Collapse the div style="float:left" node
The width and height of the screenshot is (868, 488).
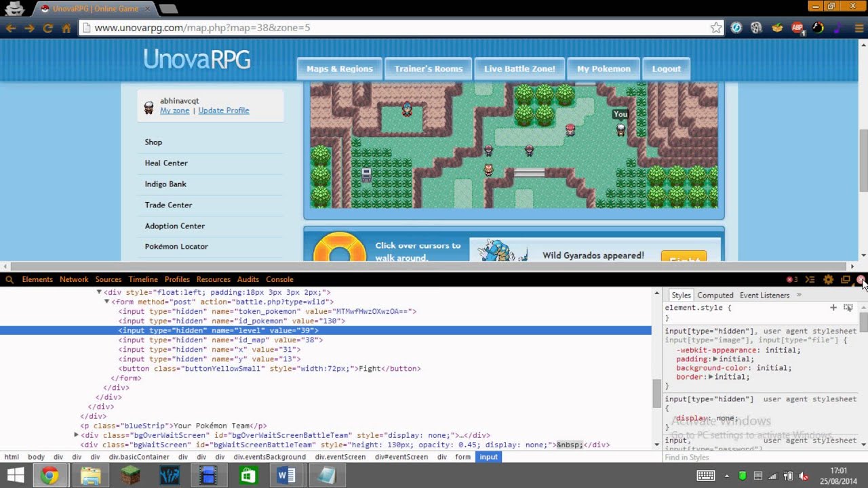[98, 292]
